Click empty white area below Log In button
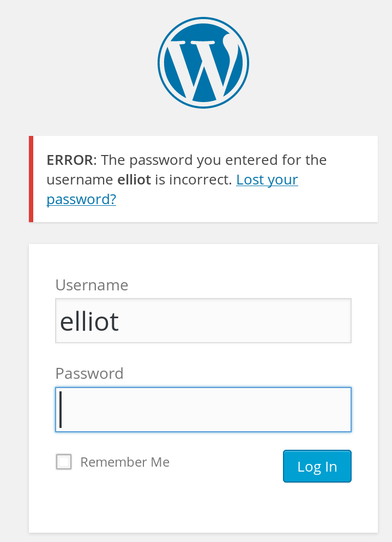Screen dimensions: 392x542 pos(203,508)
